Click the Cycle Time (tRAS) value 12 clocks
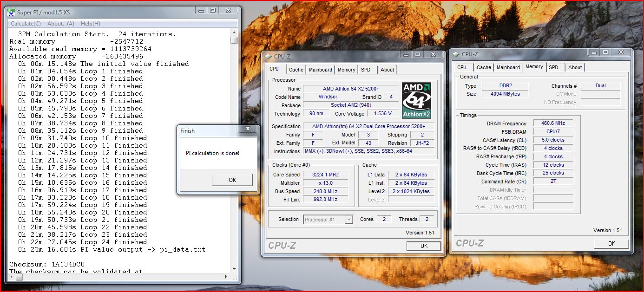 click(x=553, y=165)
